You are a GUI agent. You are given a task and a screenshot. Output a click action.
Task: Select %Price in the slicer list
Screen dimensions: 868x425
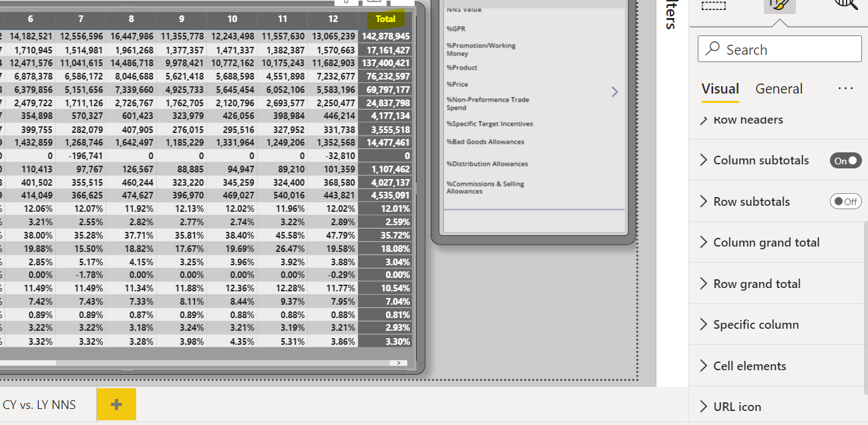457,84
